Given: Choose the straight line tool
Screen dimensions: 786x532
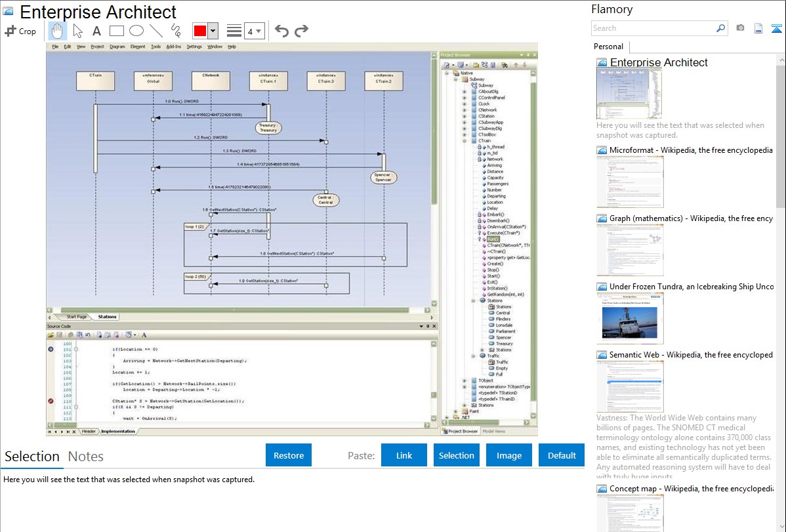Looking at the screenshot, I should coord(156,31).
